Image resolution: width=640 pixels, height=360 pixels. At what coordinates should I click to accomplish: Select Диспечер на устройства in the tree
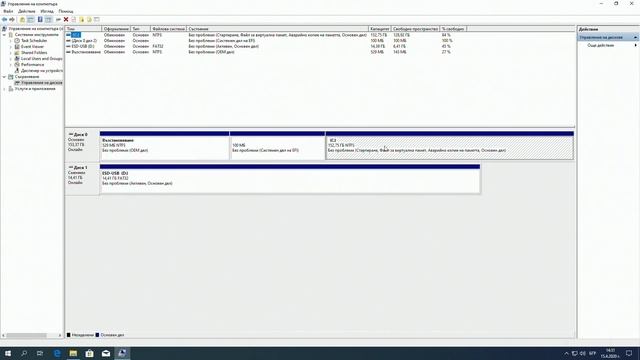tap(42, 71)
